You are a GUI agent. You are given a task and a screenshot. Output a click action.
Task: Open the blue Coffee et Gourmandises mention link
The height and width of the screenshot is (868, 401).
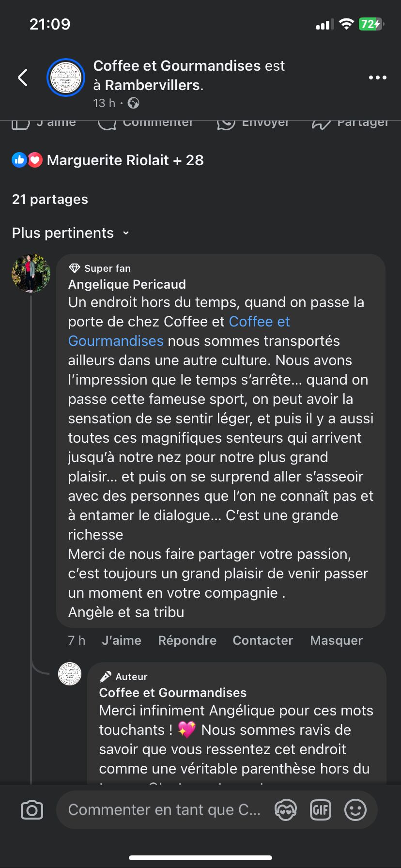point(259,322)
